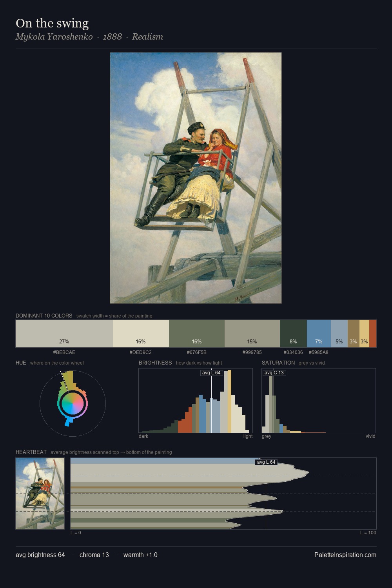
Task: Click the BRIGHTNESS section heading
Action: pos(155,363)
